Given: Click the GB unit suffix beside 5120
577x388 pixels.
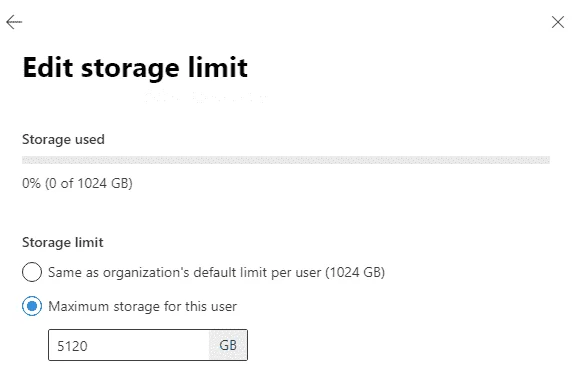Looking at the screenshot, I should click(x=228, y=345).
